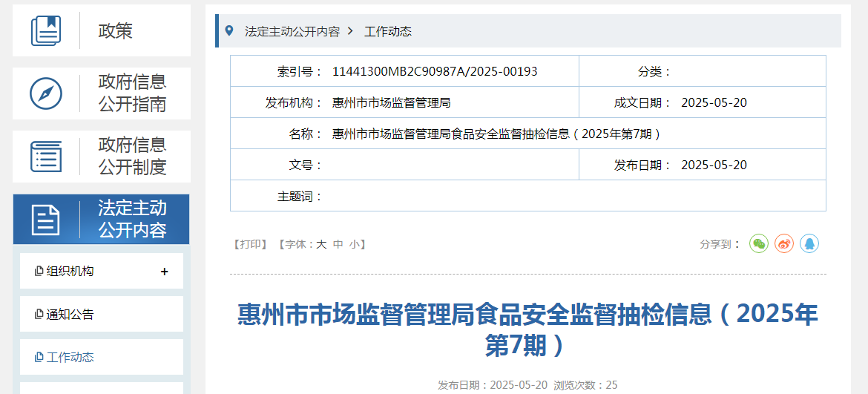Image resolution: width=868 pixels, height=394 pixels.
Task: Open the 政策 sidebar section
Action: point(102,30)
